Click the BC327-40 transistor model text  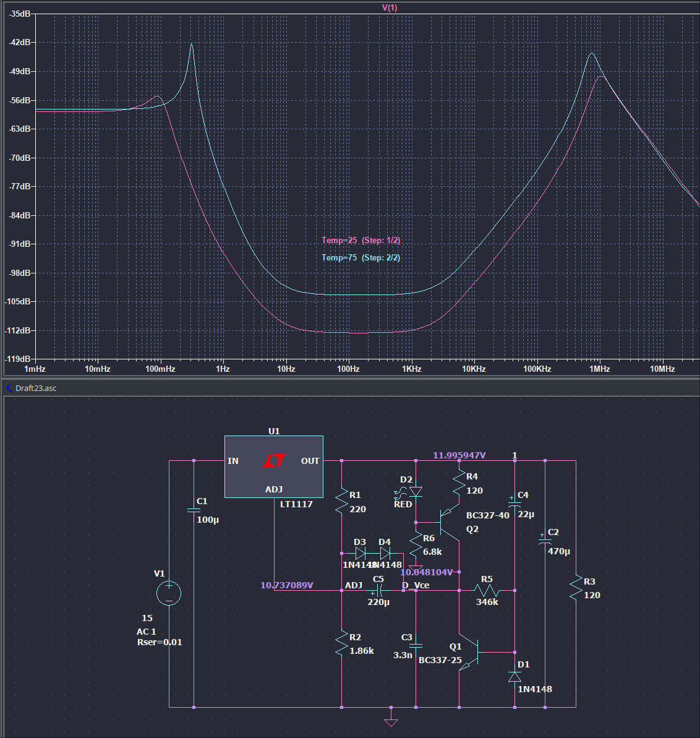coord(488,515)
